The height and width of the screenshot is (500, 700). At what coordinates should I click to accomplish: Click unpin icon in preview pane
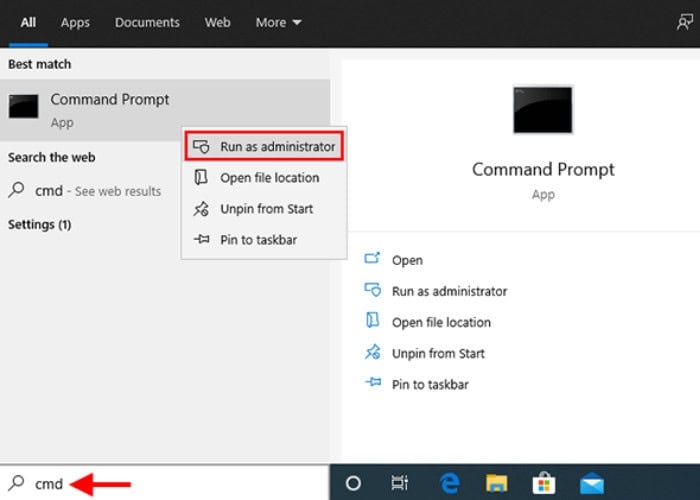[x=373, y=352]
